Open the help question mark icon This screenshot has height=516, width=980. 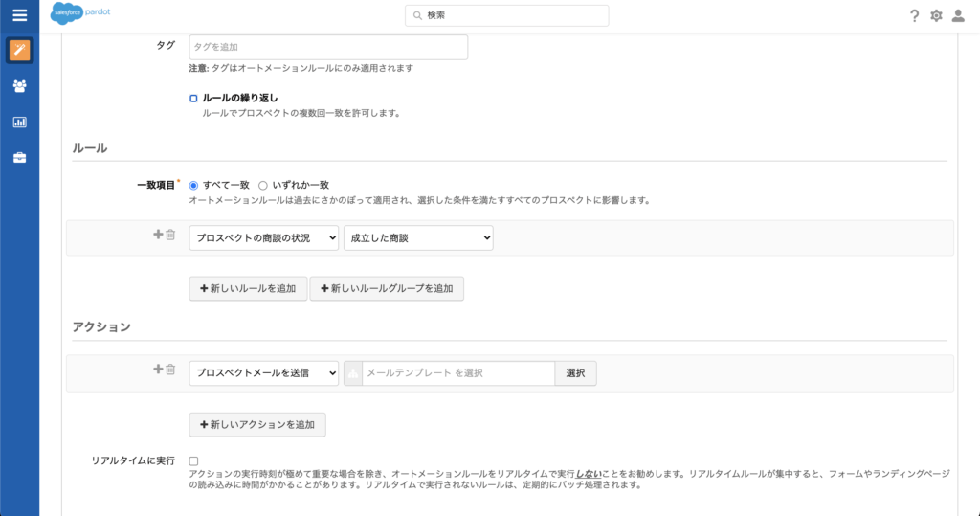[914, 15]
